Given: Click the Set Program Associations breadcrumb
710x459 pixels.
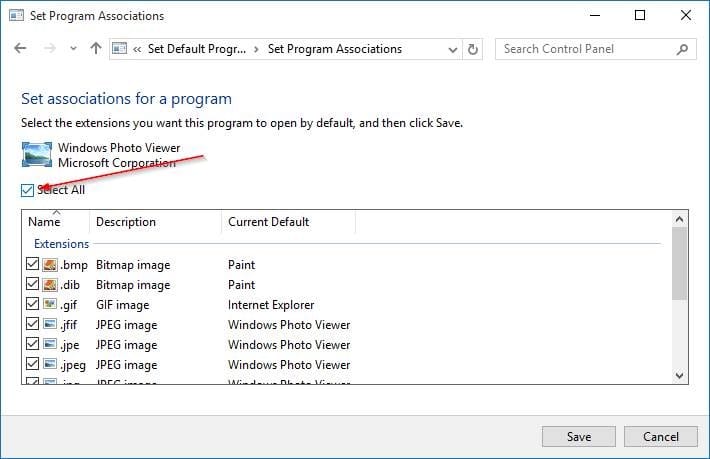Looking at the screenshot, I should (x=335, y=49).
